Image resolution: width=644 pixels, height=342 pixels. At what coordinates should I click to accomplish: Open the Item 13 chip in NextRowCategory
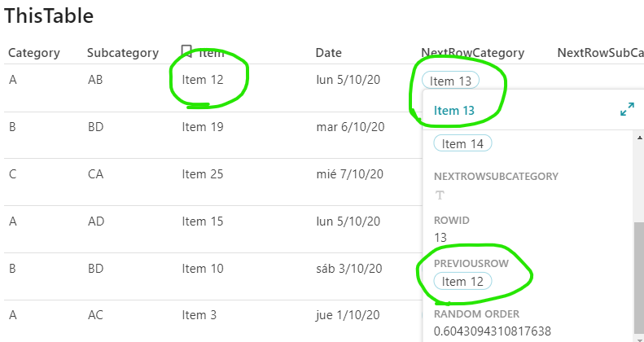(x=450, y=81)
